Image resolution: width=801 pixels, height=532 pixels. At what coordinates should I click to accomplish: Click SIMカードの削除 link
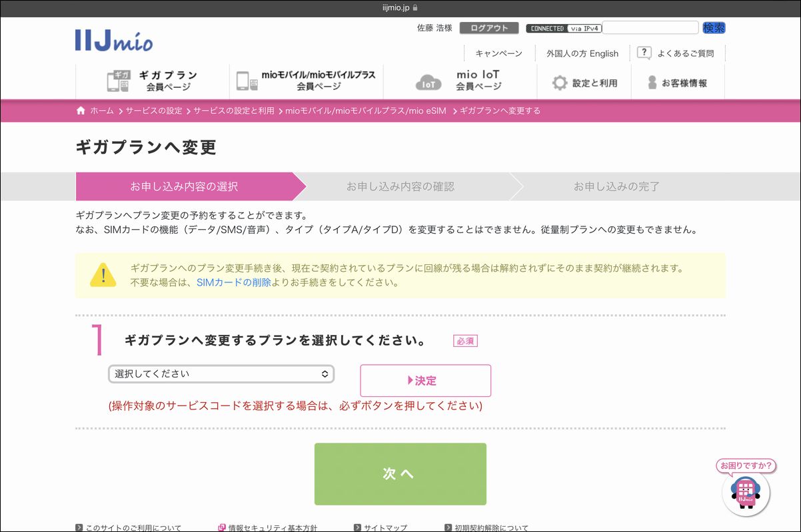click(x=233, y=282)
